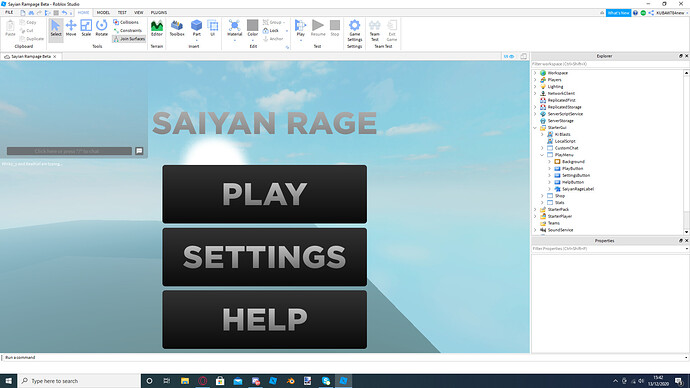Click the PLAY button in the game GUI

264,194
